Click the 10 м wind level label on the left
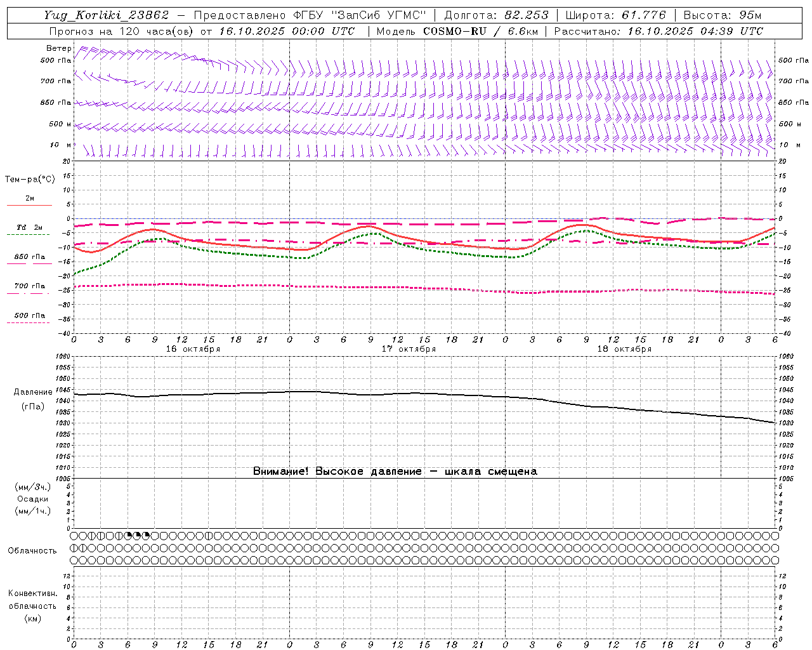 coord(60,145)
